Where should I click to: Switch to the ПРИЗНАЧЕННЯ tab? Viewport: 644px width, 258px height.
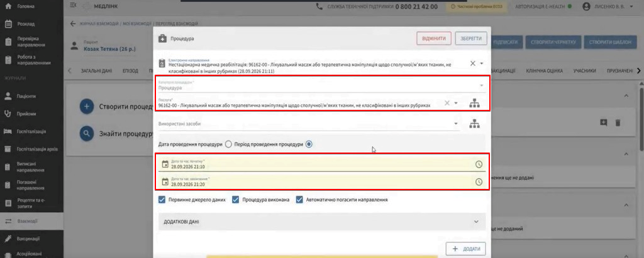[x=619, y=71]
